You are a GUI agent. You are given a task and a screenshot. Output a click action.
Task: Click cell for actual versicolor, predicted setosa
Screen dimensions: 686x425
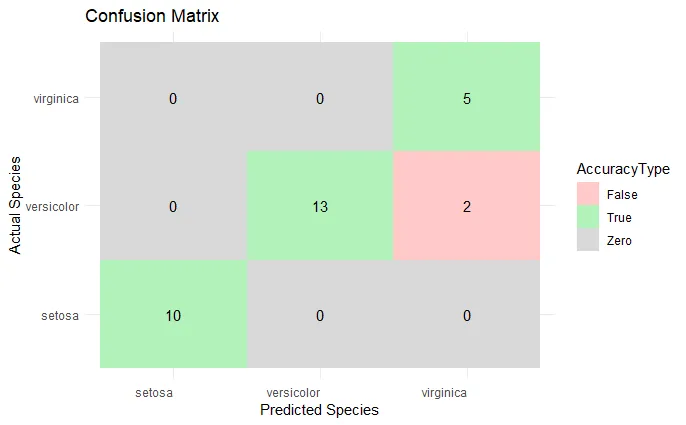pos(173,206)
